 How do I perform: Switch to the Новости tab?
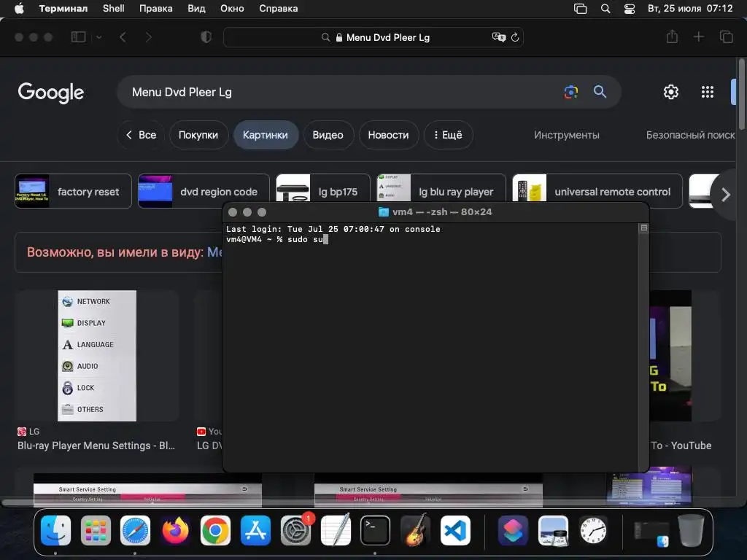[x=388, y=135]
